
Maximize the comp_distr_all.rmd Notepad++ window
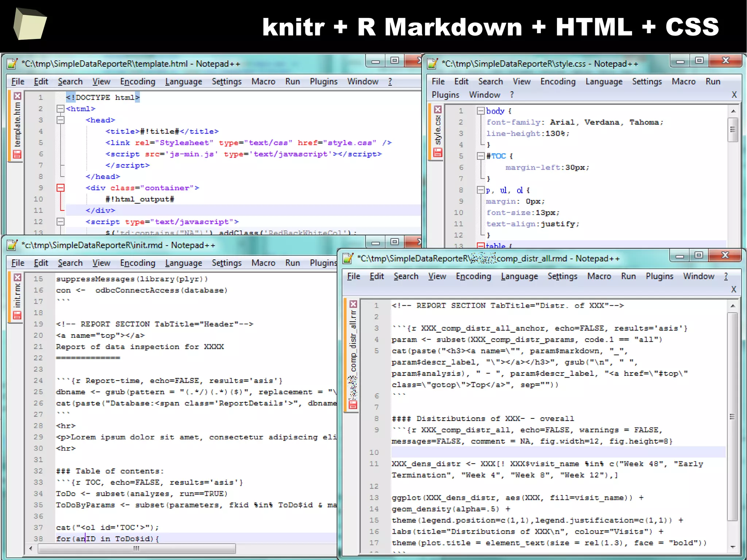coord(698,255)
